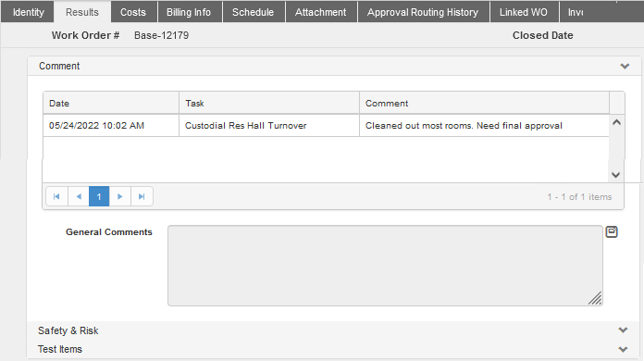The width and height of the screenshot is (644, 361).
Task: Expand the Test Items section
Action: point(623,349)
